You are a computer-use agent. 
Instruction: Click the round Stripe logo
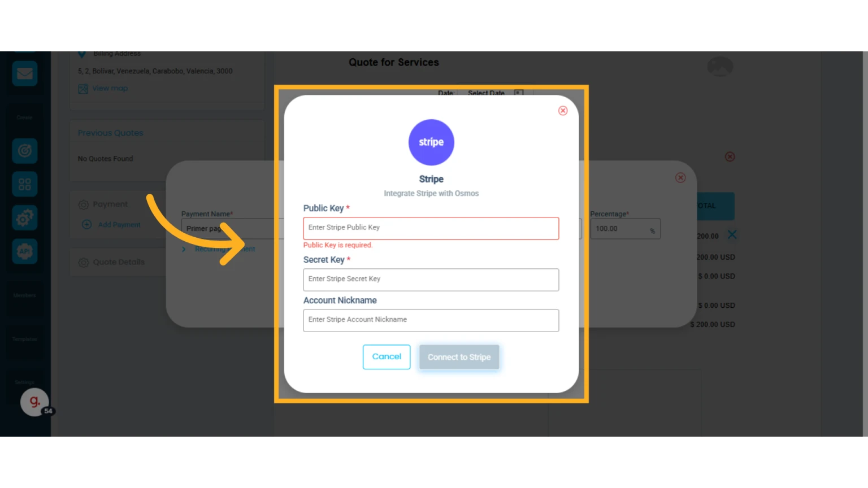coord(431,142)
